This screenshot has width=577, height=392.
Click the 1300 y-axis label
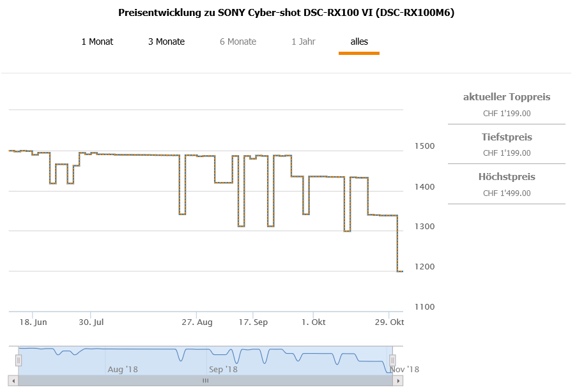[x=425, y=227]
